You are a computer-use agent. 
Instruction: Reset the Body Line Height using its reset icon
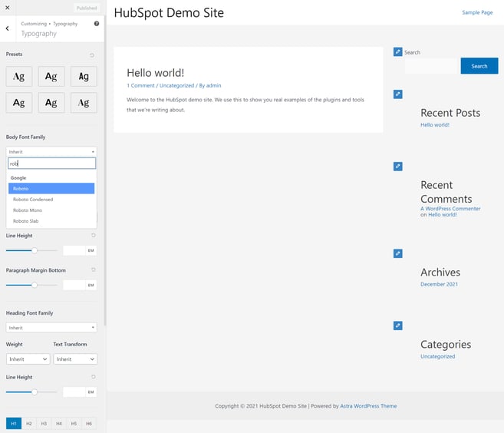click(94, 235)
